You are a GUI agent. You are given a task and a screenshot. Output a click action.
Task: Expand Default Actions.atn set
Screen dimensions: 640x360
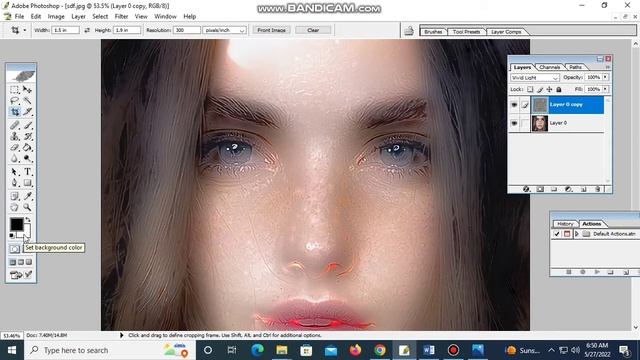click(577, 234)
